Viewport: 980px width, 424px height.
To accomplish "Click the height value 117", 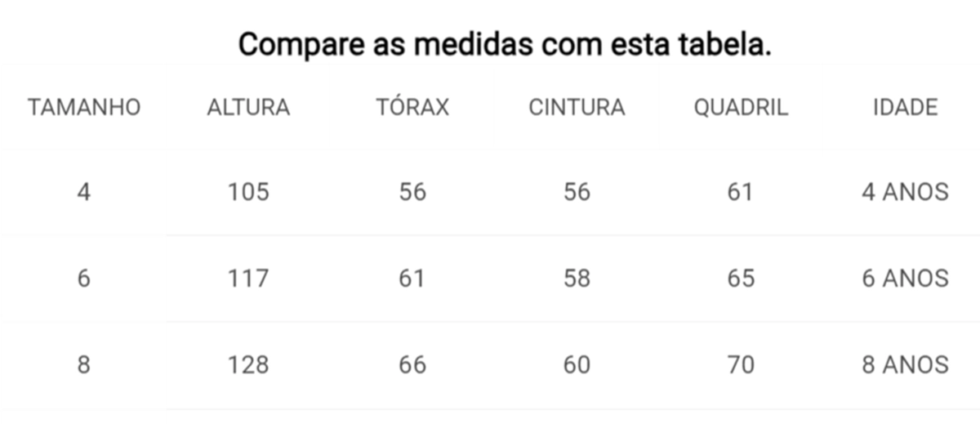I will coord(248,278).
